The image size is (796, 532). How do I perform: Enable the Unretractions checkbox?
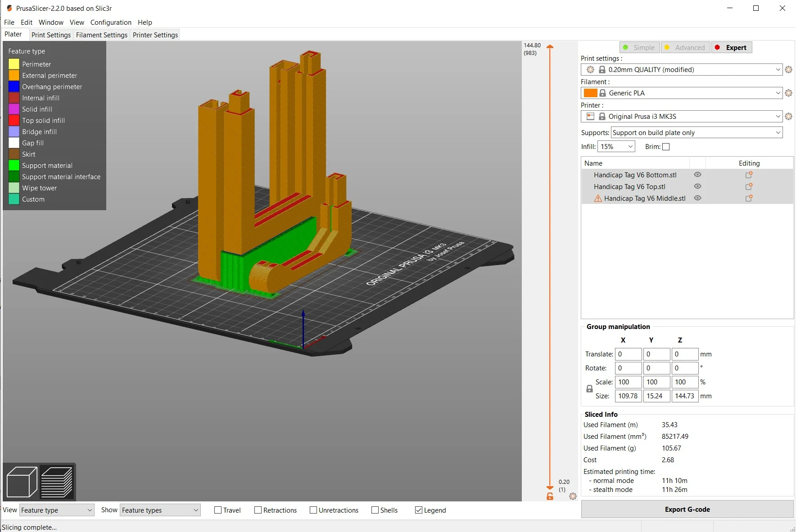(313, 510)
